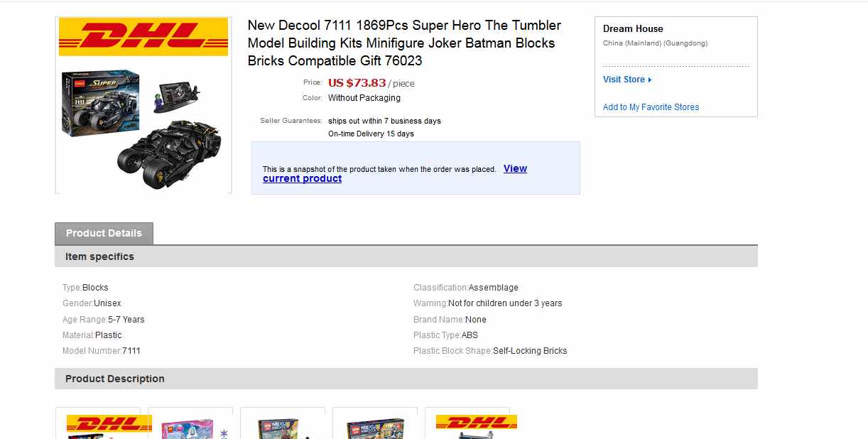
Task: Click the Tumbler main product image
Action: 143,128
